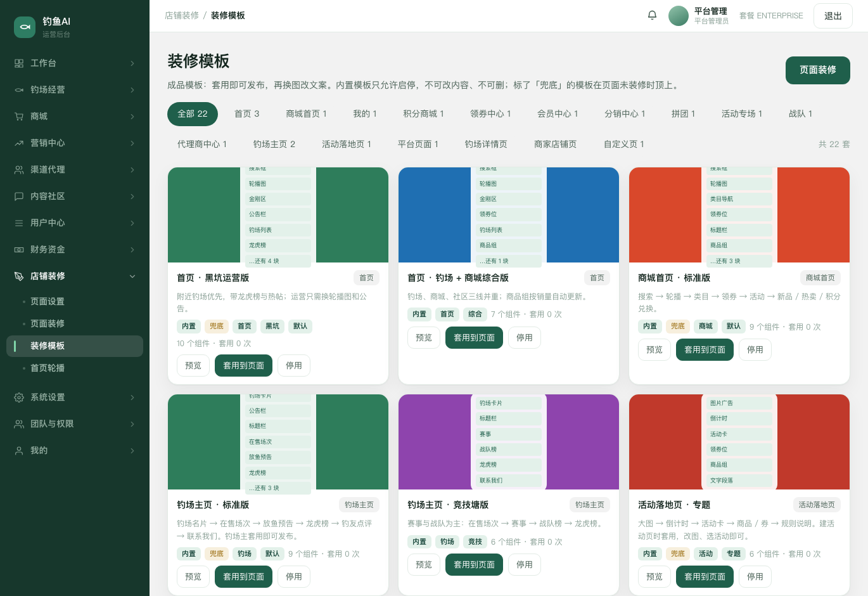Collapse the 店铺装修 menu chevron
The height and width of the screenshot is (596, 868).
132,276
